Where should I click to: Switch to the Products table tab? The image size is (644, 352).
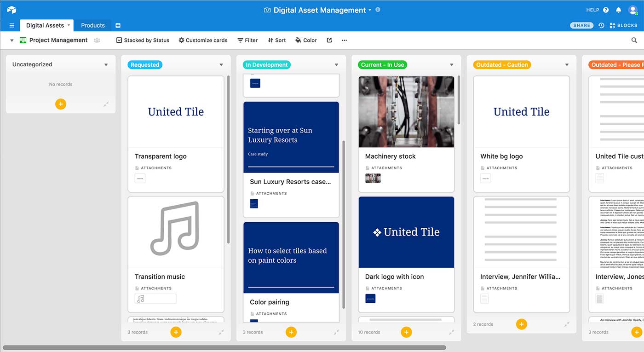(x=93, y=25)
